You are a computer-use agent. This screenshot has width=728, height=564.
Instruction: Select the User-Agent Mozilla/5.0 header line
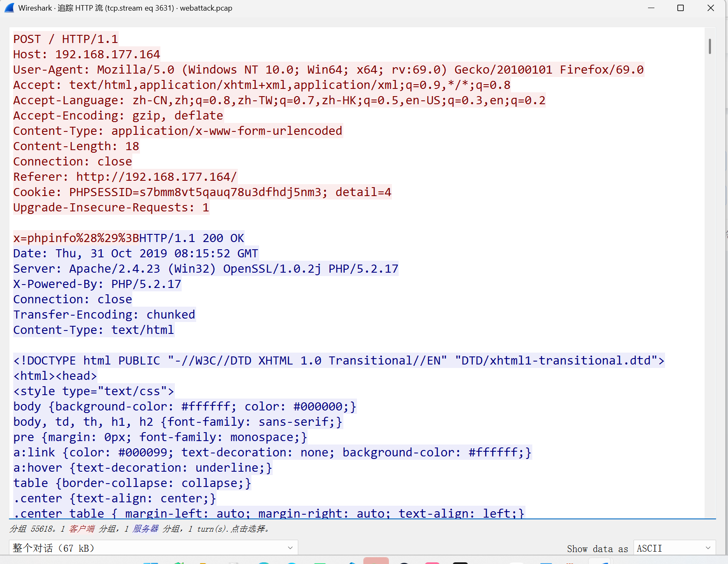click(x=328, y=70)
